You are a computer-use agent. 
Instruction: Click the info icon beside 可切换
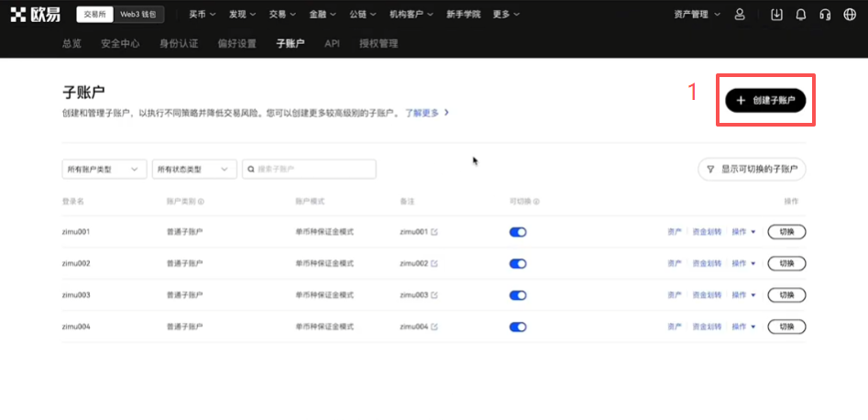tap(537, 202)
